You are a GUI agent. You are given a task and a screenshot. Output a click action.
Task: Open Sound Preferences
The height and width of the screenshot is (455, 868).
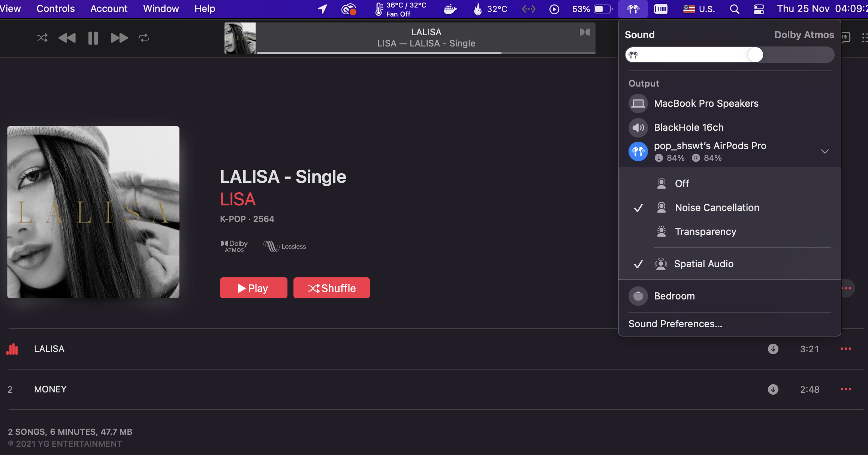[x=675, y=324]
